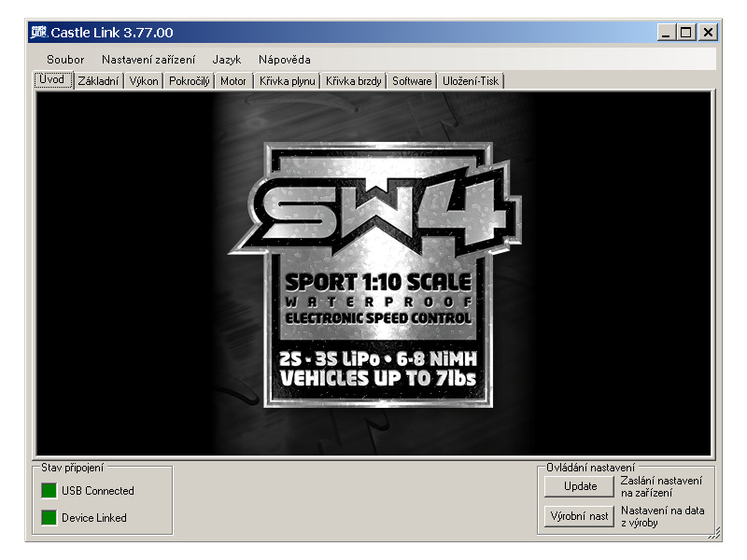Open the Soubor menu

click(65, 59)
